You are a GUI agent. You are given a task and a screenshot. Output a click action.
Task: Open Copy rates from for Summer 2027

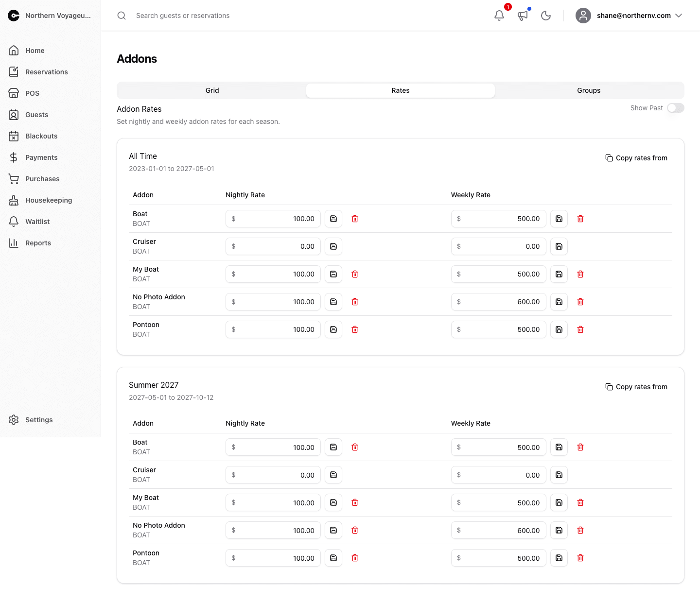(x=636, y=387)
